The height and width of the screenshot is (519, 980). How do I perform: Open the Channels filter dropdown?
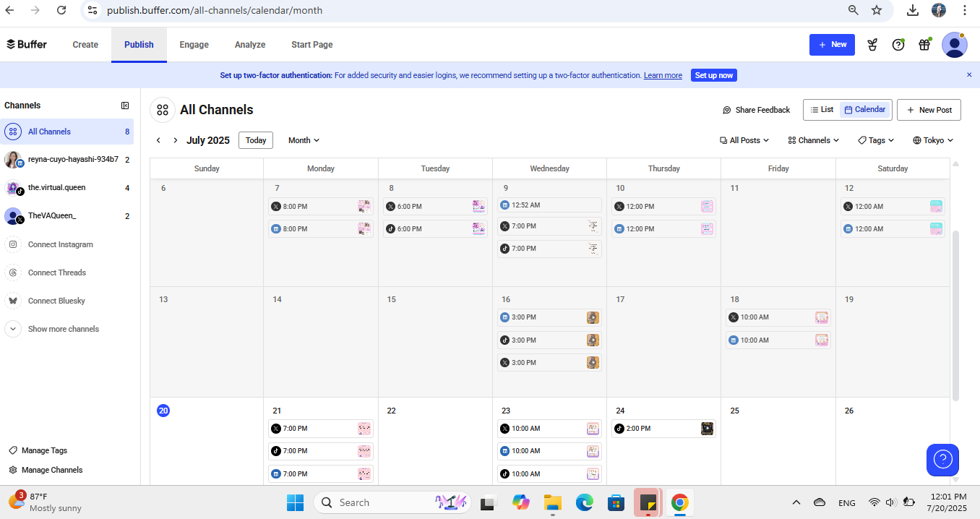click(x=814, y=140)
